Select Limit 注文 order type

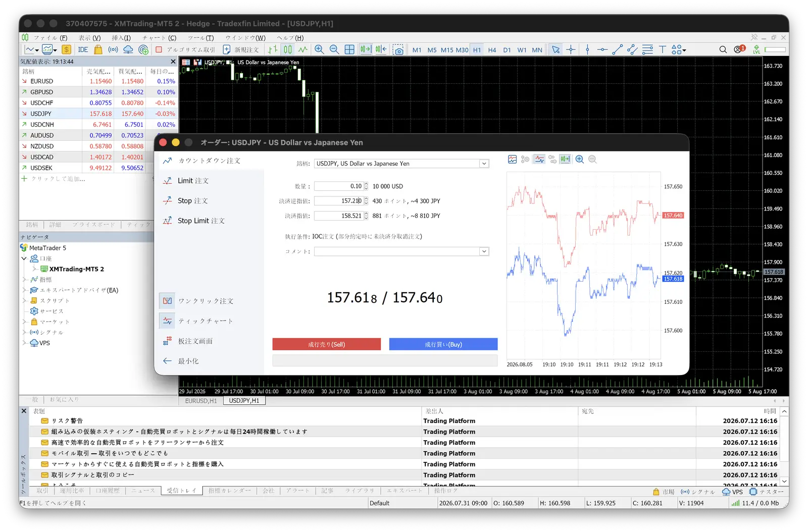point(193,181)
